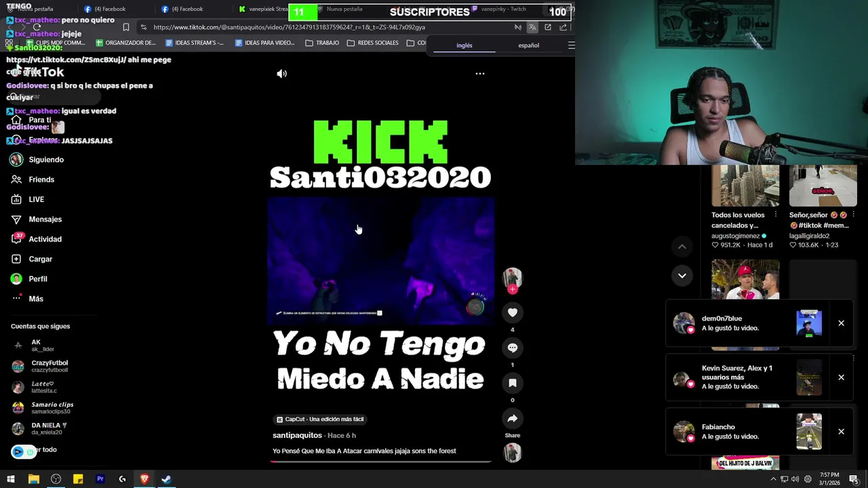Viewport: 868px width, 488px height.
Task: Click the Share arrow icon on video
Action: pyautogui.click(x=512, y=418)
